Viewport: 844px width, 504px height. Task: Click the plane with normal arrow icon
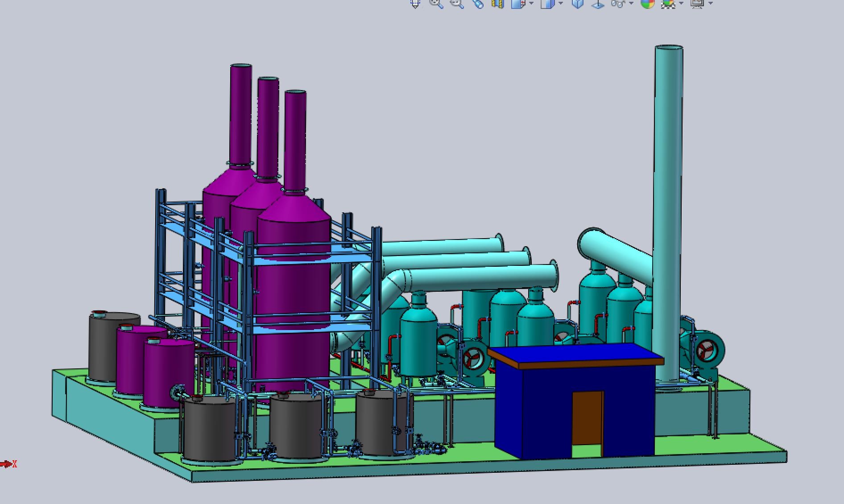[597, 4]
